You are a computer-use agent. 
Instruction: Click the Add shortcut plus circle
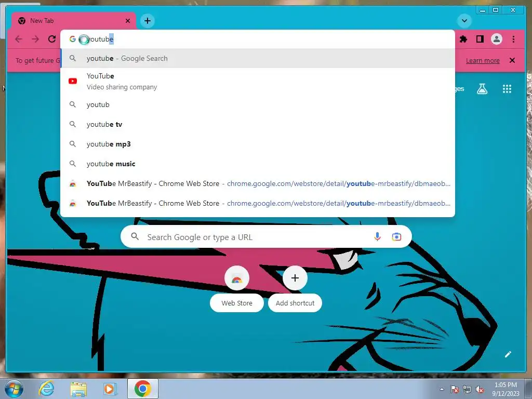(x=295, y=278)
